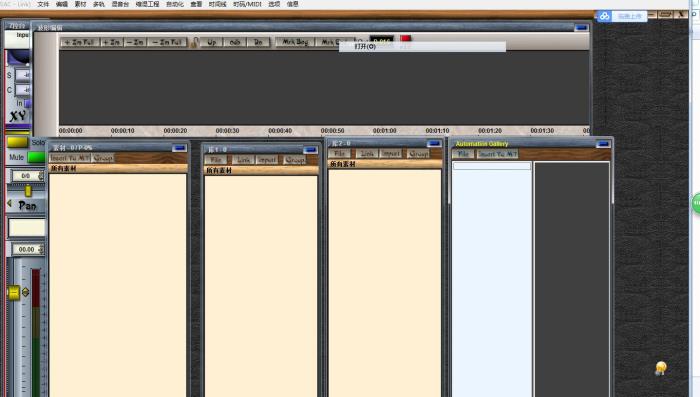Click the C value box on mixer

point(23,90)
